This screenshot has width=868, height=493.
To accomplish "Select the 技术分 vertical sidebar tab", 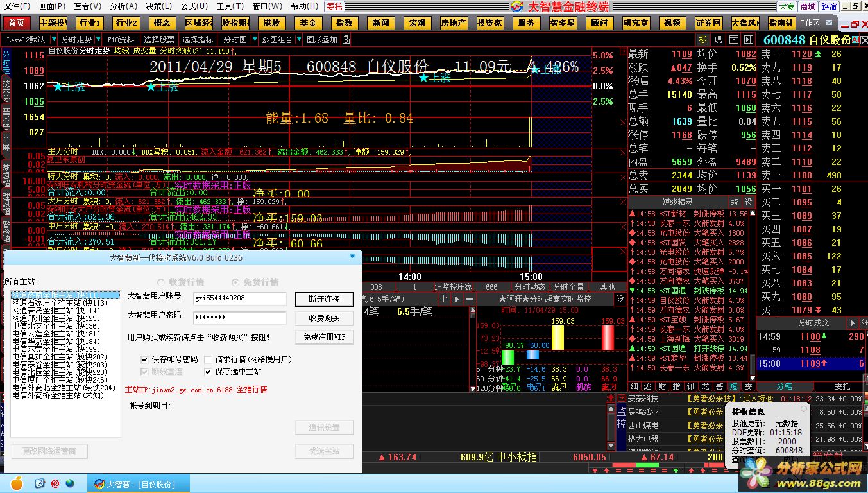I will coord(6,91).
